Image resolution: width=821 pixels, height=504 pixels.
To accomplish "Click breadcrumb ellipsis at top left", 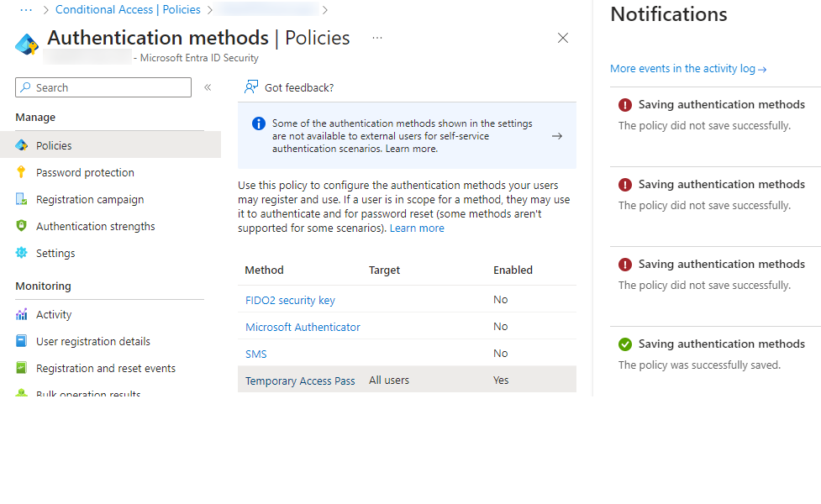I will [x=26, y=9].
